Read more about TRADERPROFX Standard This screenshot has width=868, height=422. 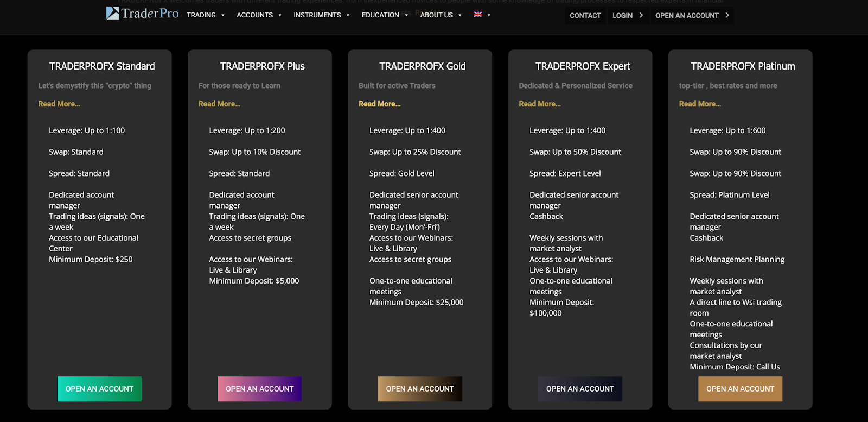[x=59, y=104]
